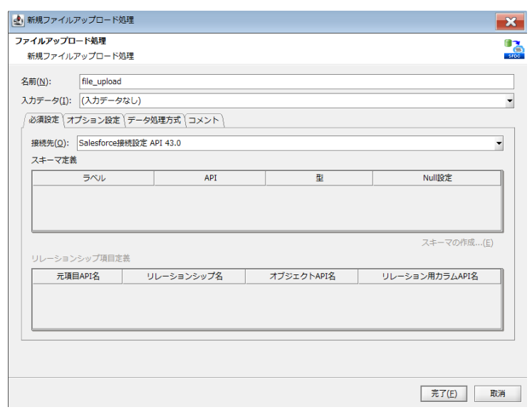Click the Salesforce接続設定 API 43.0 combo box
The height and width of the screenshot is (417, 532).
pyautogui.click(x=290, y=143)
